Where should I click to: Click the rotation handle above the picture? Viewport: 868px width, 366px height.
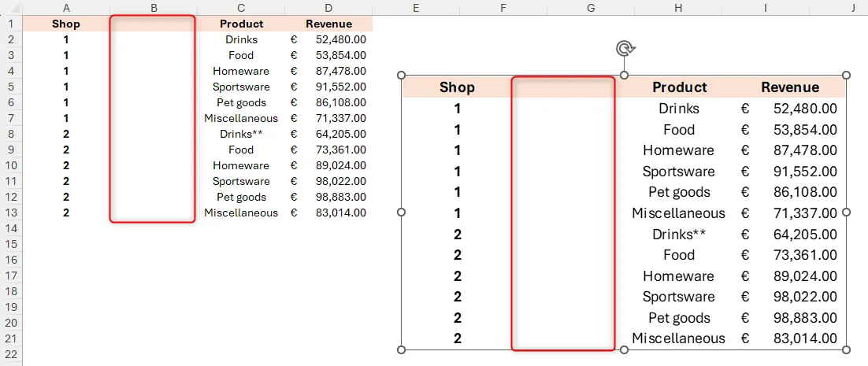click(625, 49)
